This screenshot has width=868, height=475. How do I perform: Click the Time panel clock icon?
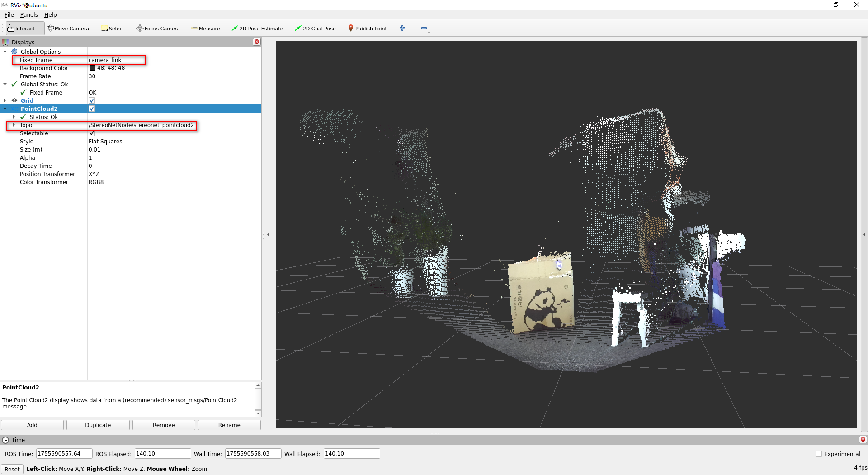pos(5,440)
